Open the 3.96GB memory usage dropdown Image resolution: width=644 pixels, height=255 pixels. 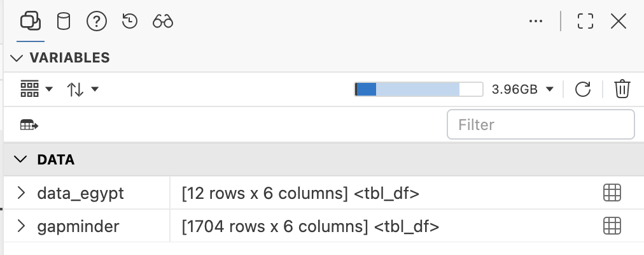[522, 89]
